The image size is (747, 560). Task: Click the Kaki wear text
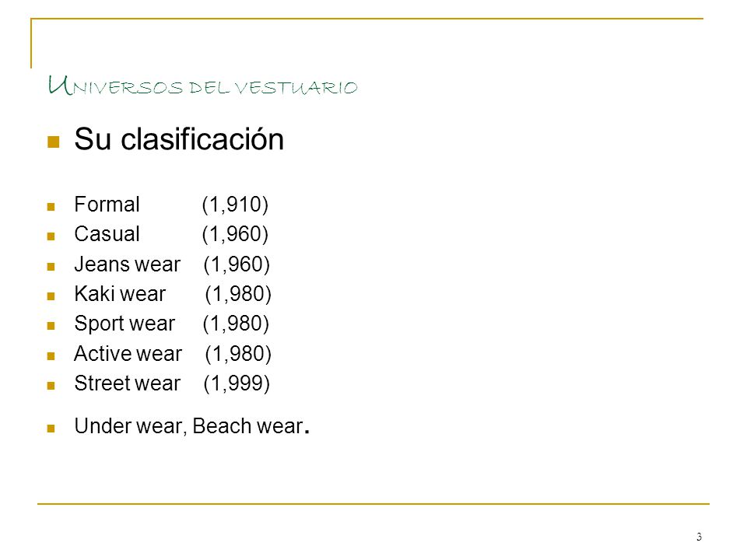coord(120,294)
